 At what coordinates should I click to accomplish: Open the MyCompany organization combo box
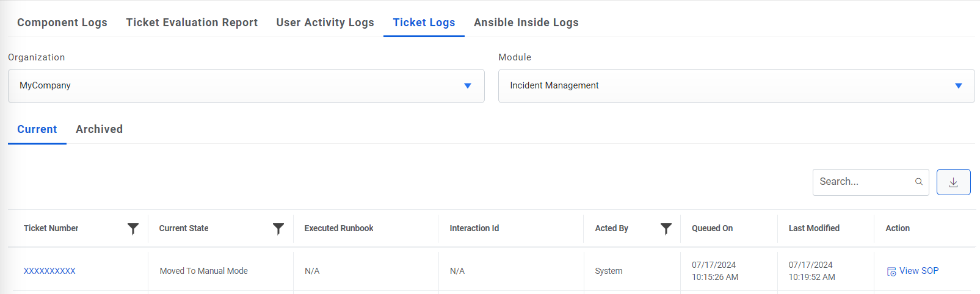tap(238, 86)
